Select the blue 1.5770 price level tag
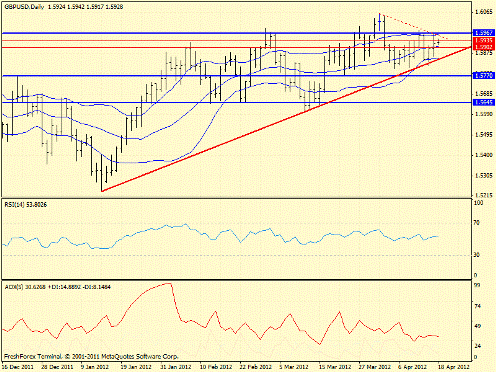 pyautogui.click(x=484, y=76)
